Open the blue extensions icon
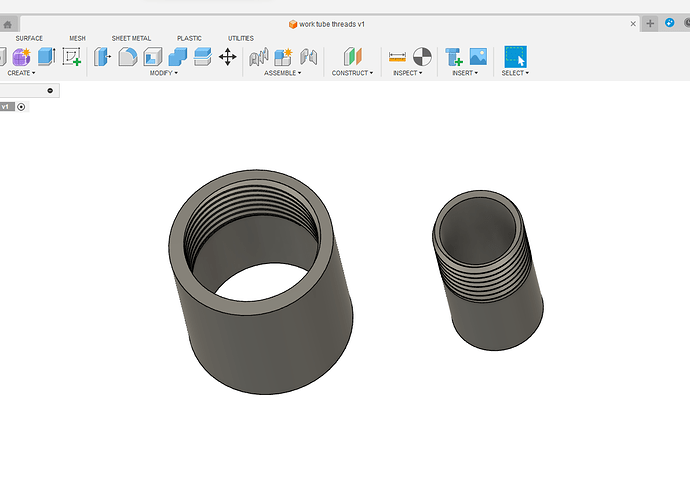 click(x=669, y=23)
